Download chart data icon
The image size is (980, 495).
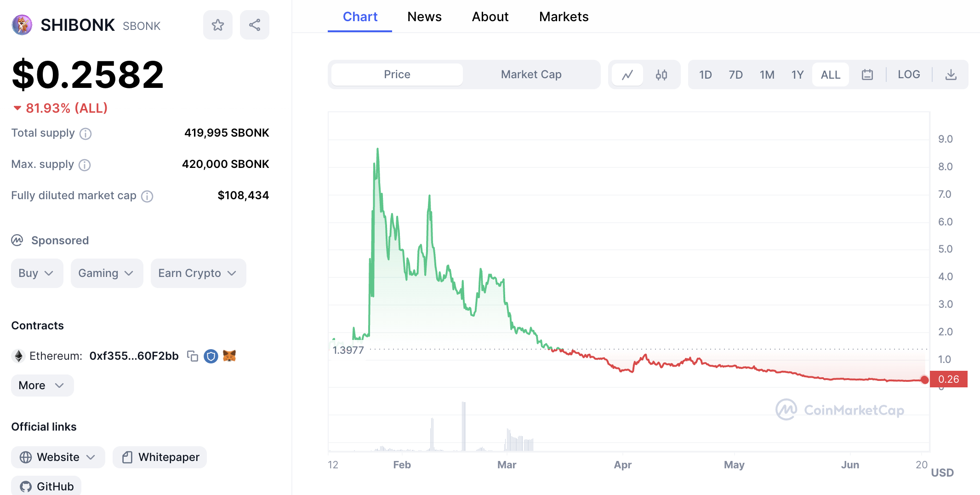(951, 75)
